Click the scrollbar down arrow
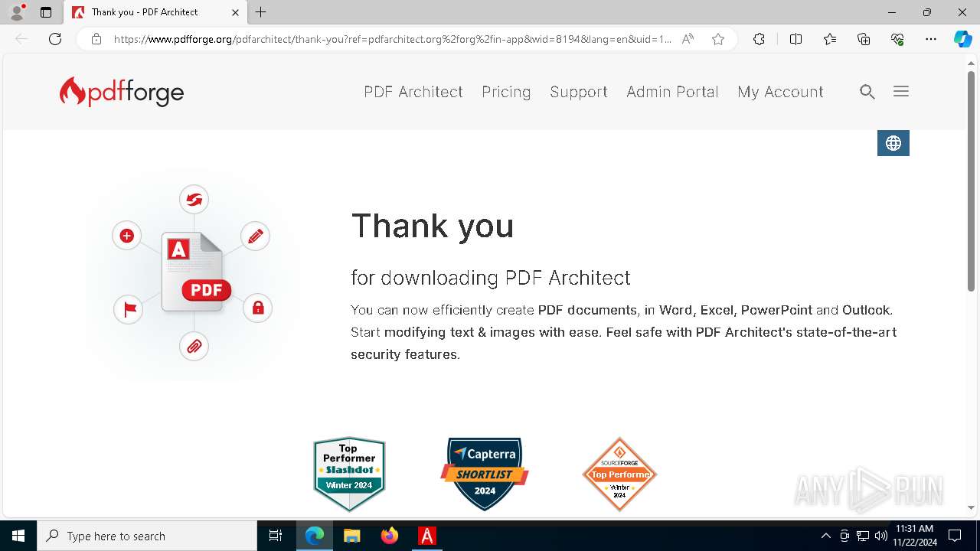 (971, 507)
